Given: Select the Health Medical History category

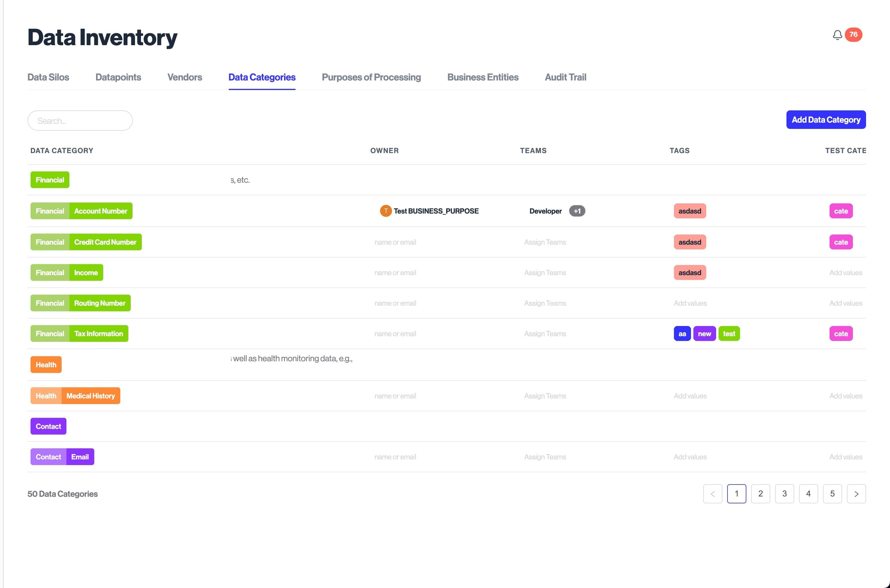Looking at the screenshot, I should (x=75, y=396).
